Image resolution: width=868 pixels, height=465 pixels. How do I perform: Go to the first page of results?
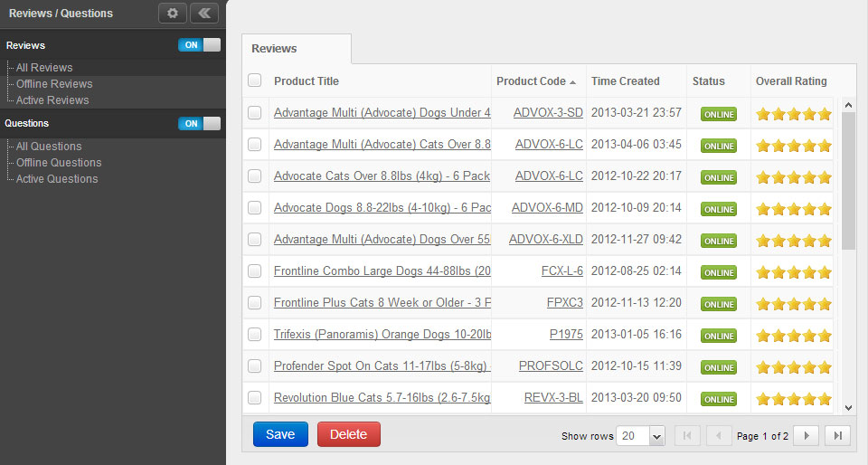(x=687, y=436)
